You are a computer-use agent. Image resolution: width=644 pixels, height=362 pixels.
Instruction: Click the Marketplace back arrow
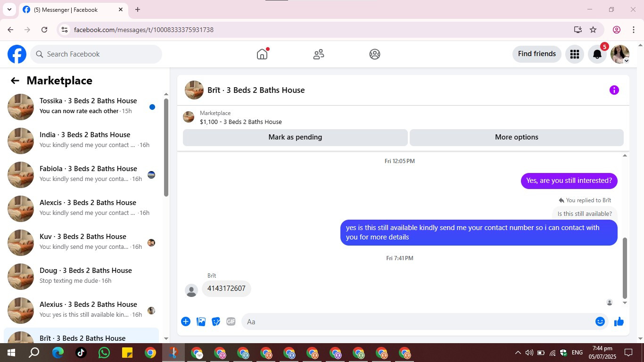click(x=15, y=81)
